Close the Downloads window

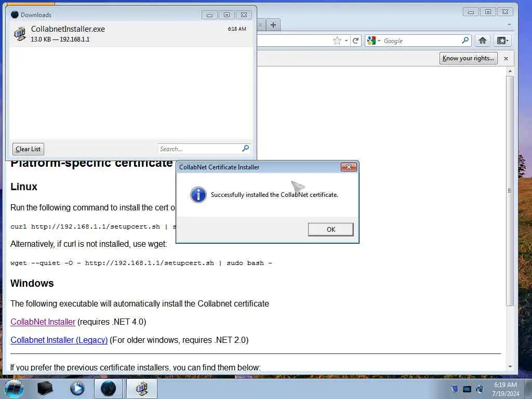coord(244,15)
